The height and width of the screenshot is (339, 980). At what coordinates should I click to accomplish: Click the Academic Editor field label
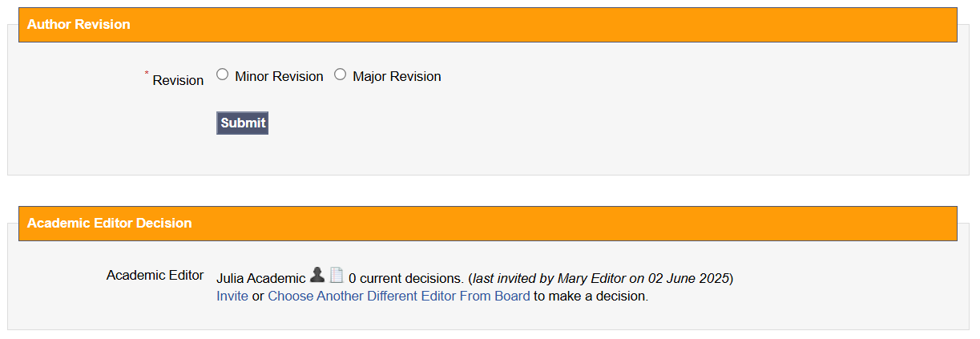click(x=155, y=276)
